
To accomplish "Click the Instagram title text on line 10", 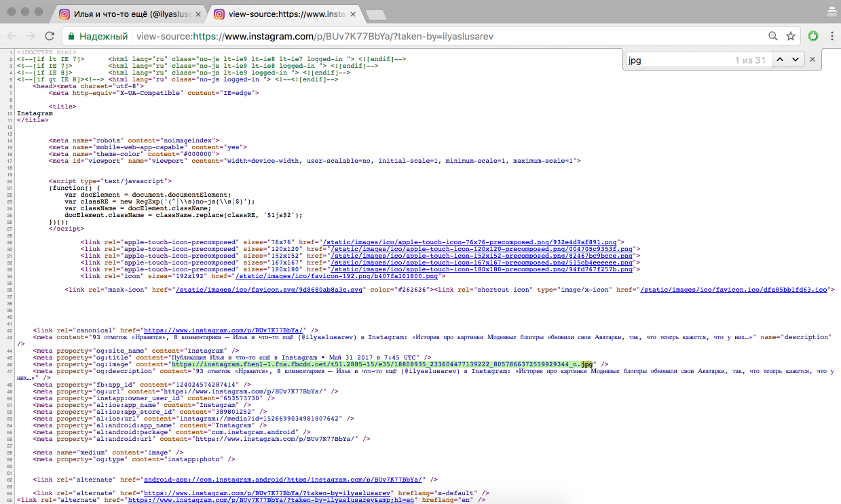I will pyautogui.click(x=35, y=113).
